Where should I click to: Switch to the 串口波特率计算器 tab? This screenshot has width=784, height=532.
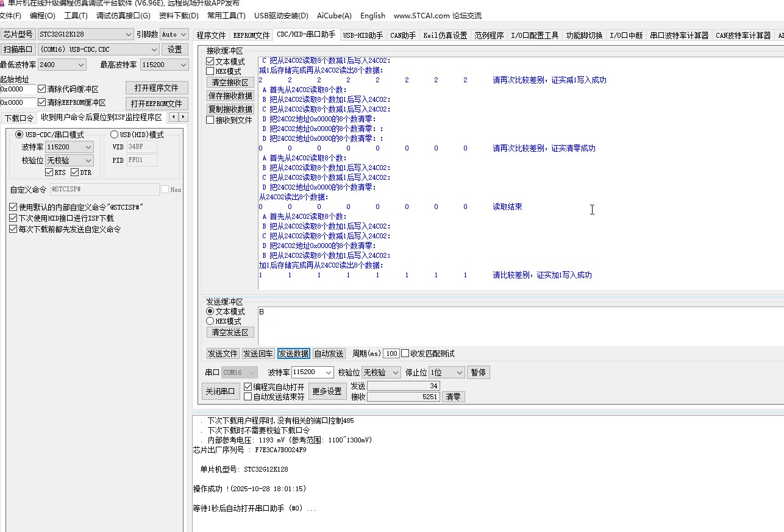679,35
